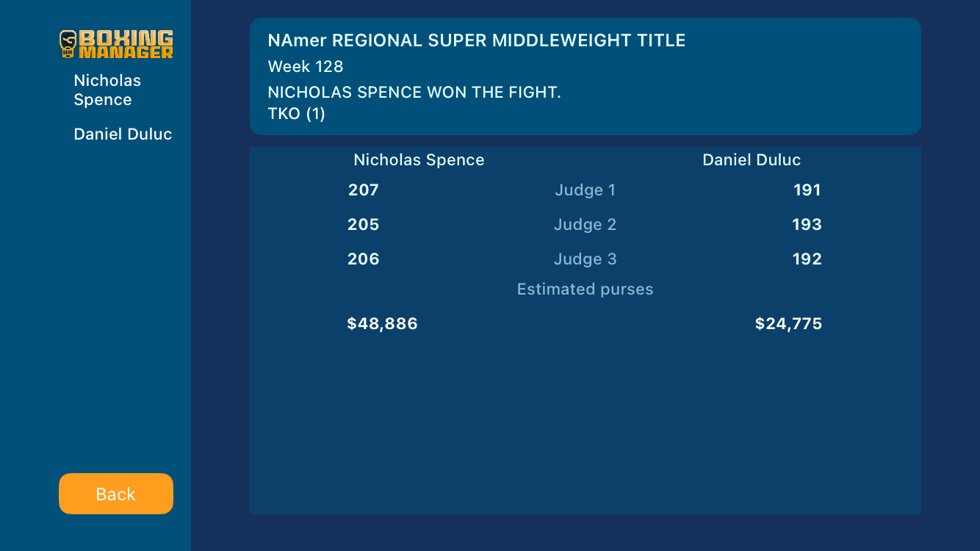
Task: Click Spence's Judge 2 score of 205
Action: click(364, 225)
